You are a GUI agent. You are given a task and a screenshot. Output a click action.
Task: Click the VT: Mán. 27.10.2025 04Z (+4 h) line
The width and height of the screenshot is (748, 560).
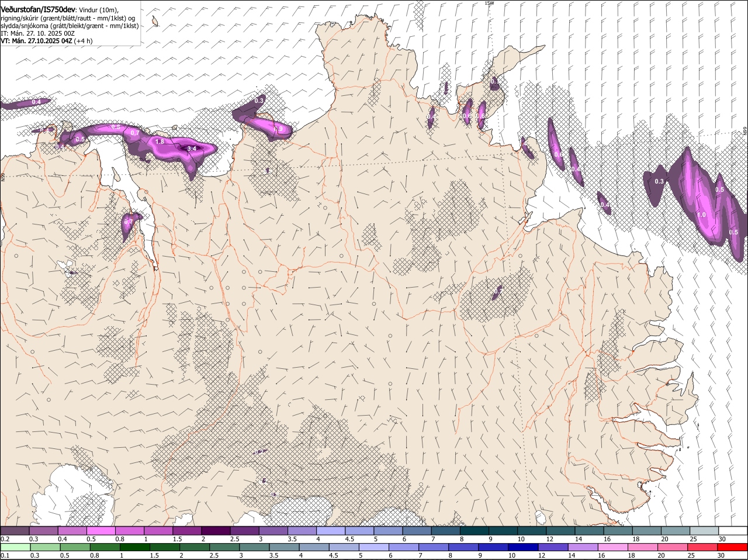coord(47,41)
